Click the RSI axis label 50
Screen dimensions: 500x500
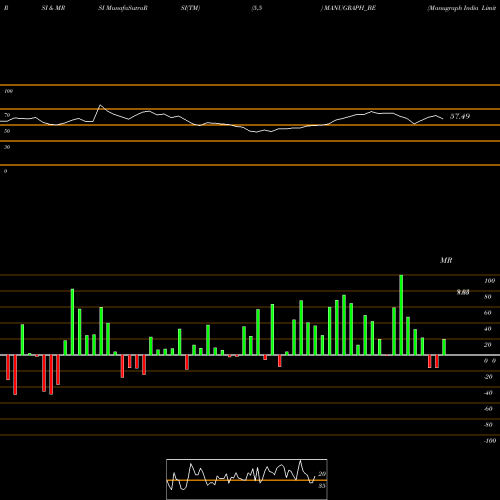[x=7, y=131]
